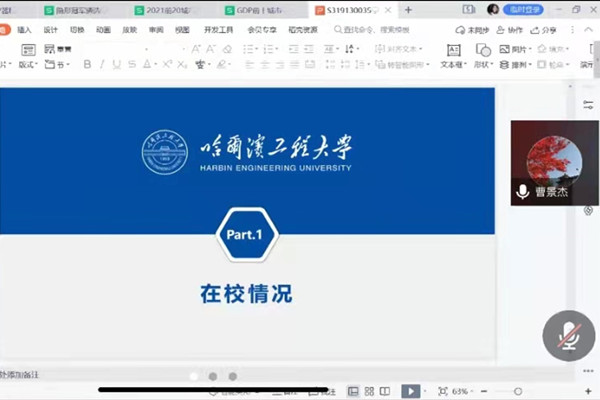Screen dimensions: 600x400
Task: Switch to normal view in status bar
Action: click(353, 391)
